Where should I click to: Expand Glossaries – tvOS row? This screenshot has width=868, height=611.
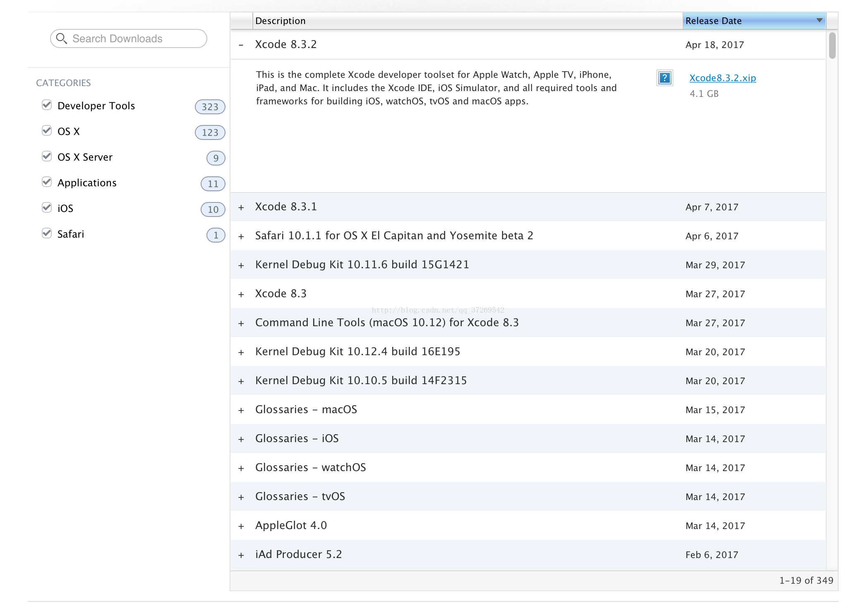pyautogui.click(x=241, y=497)
